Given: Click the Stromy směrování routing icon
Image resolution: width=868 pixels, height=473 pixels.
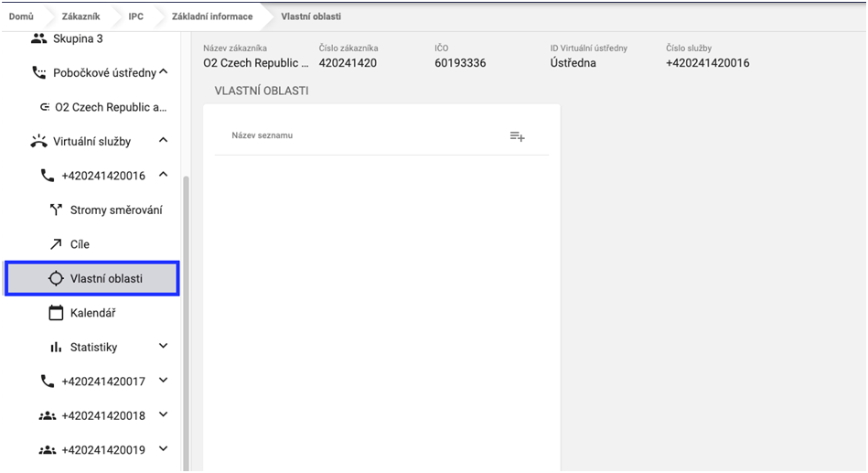Looking at the screenshot, I should 55,210.
